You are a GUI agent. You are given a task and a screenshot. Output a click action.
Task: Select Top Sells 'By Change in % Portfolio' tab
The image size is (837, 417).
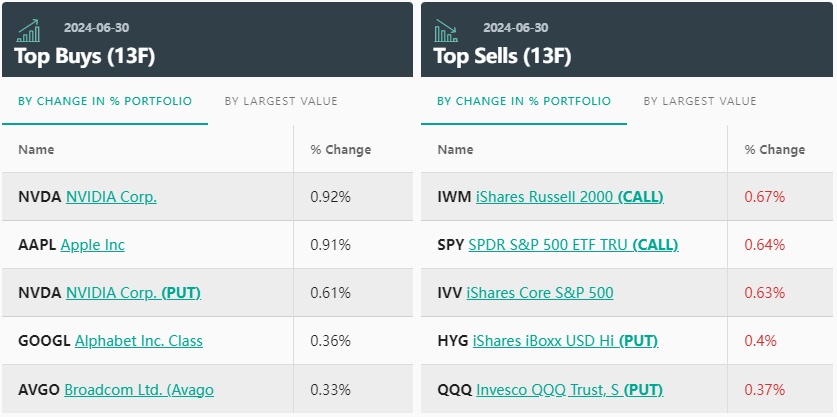pyautogui.click(x=524, y=101)
